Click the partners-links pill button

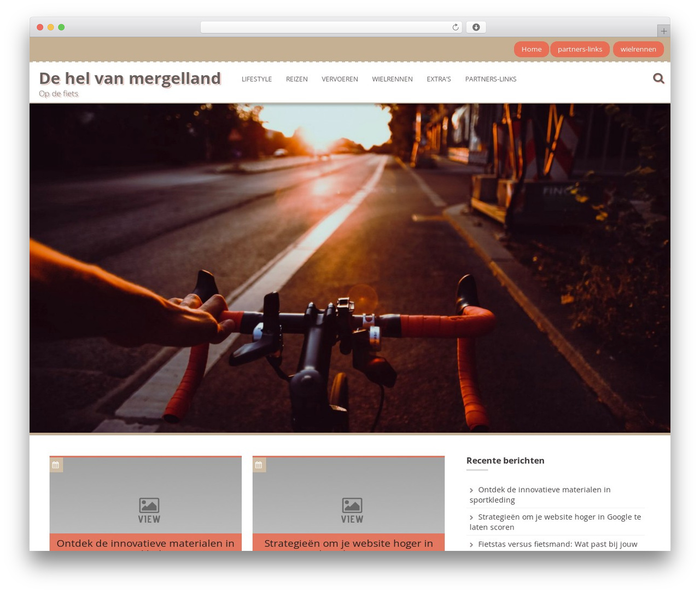tap(580, 49)
